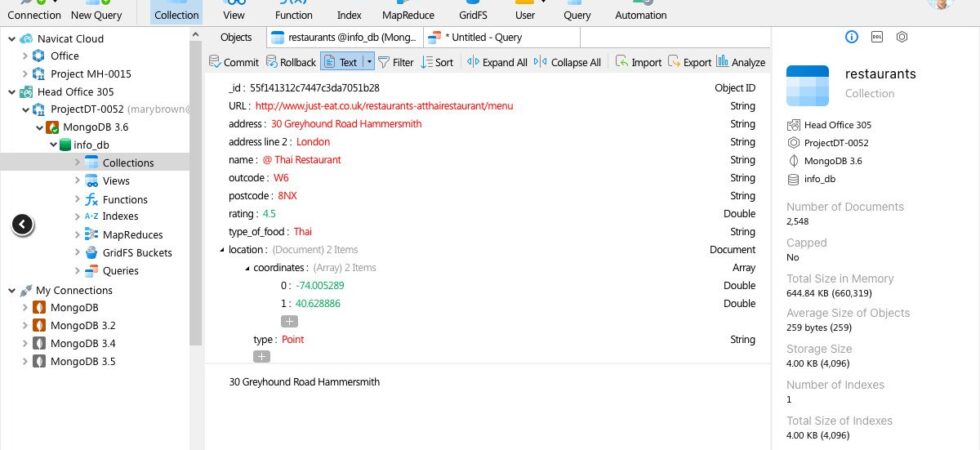Screen dimensions: 980x450
Task: Click the Commit toolbar icon
Action: pos(233,62)
